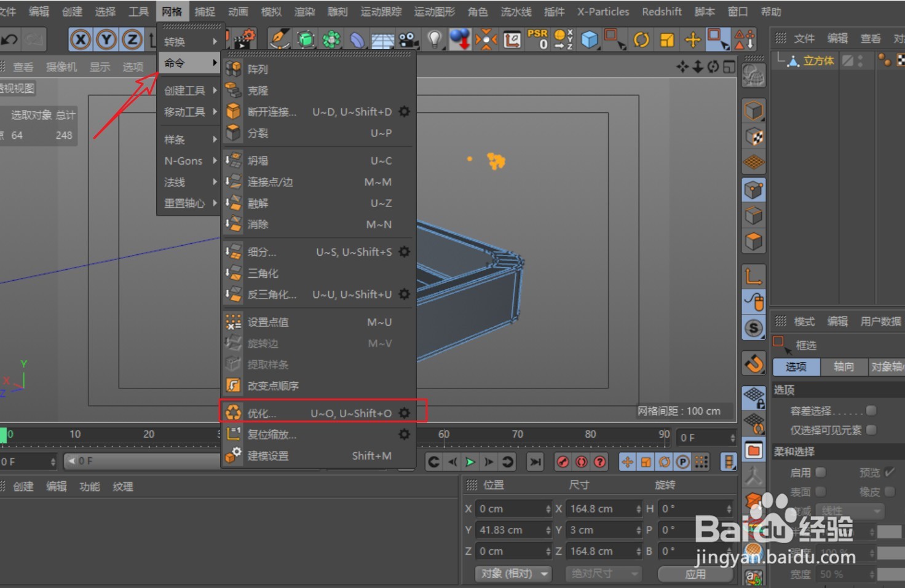The height and width of the screenshot is (588, 905).
Task: Open the Redshift menu
Action: pyautogui.click(x=662, y=11)
